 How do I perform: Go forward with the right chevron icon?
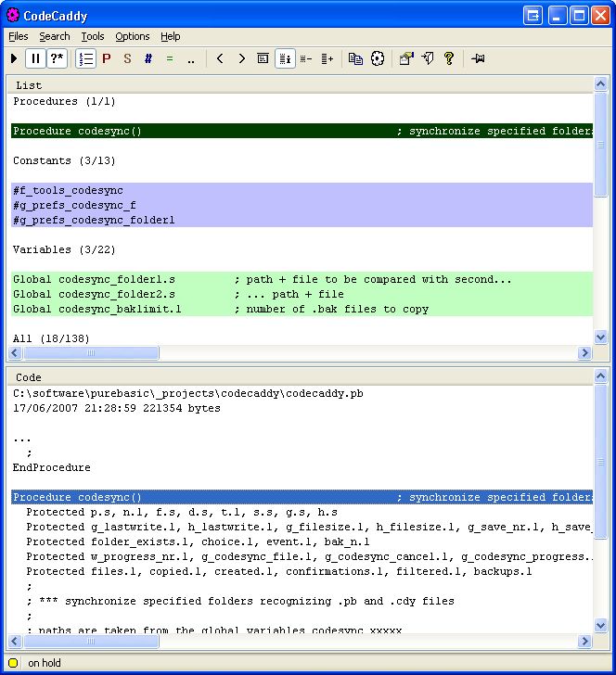[x=241, y=58]
